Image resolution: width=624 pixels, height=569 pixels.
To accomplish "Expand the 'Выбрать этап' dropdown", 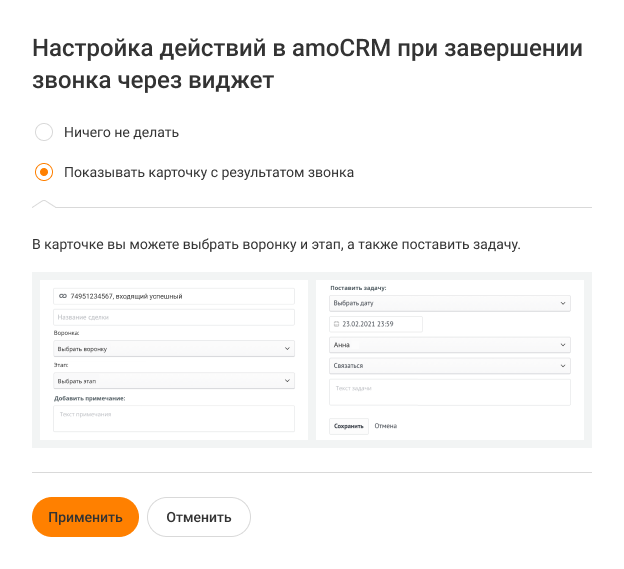I will pyautogui.click(x=174, y=381).
